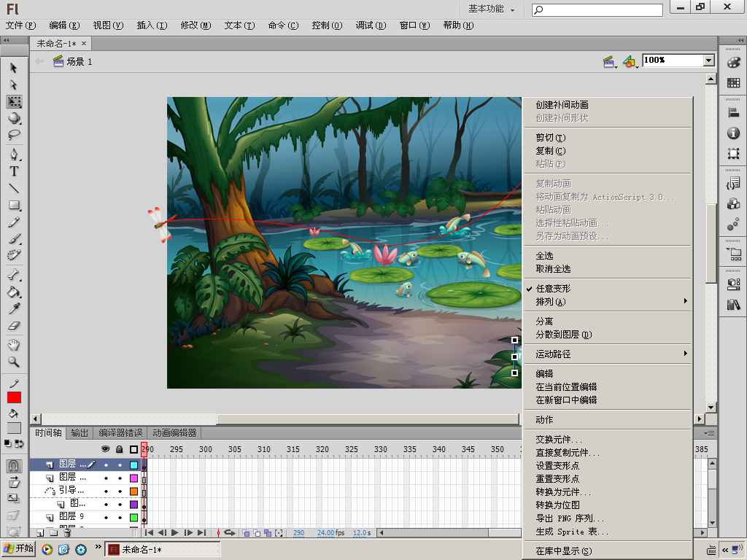The height and width of the screenshot is (560, 747).
Task: Select the Bone tool
Action: 14,275
